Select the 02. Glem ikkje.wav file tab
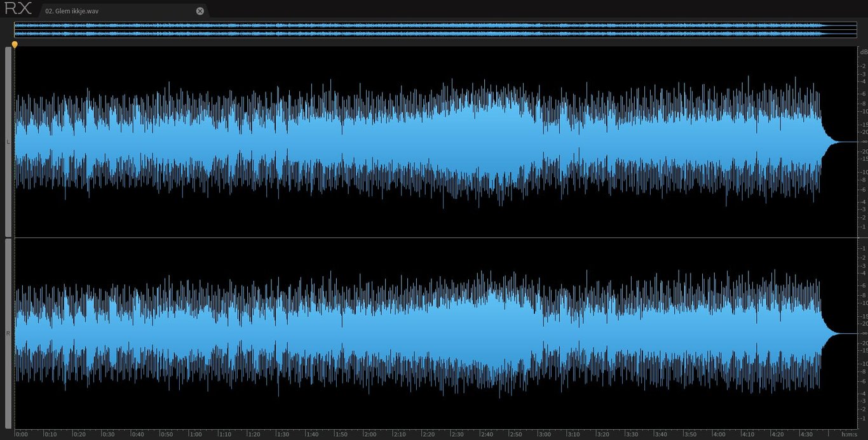The width and height of the screenshot is (868, 440). 123,11
